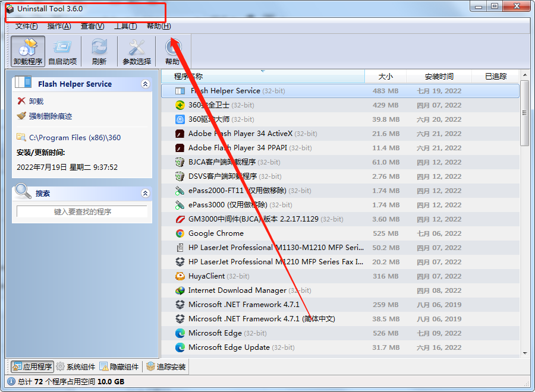Click the 360驱动大师 icon

click(180, 119)
